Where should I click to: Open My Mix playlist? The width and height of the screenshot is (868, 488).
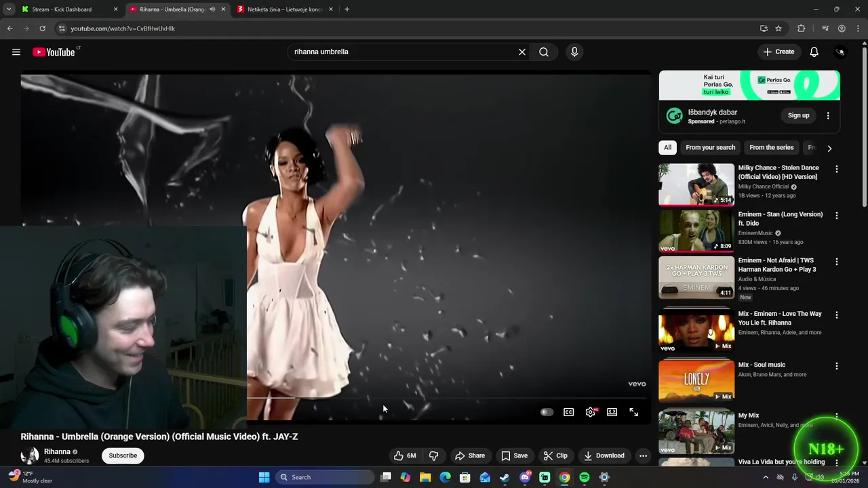point(696,432)
